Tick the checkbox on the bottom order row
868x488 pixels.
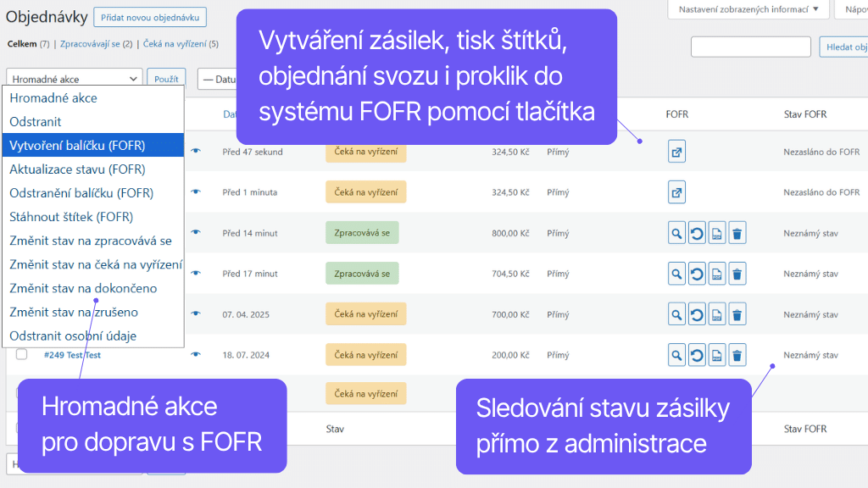pyautogui.click(x=23, y=394)
